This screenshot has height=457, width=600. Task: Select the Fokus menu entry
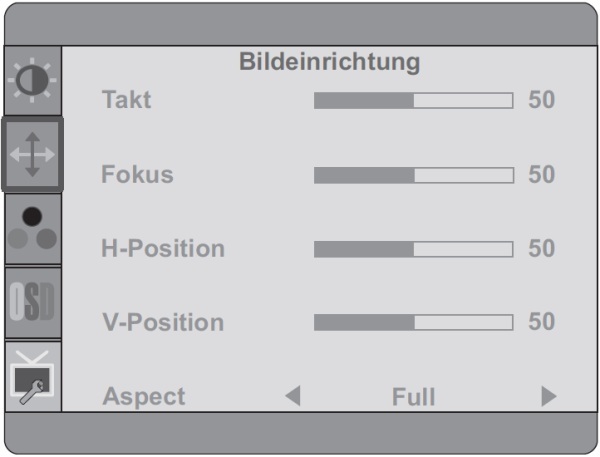137,174
